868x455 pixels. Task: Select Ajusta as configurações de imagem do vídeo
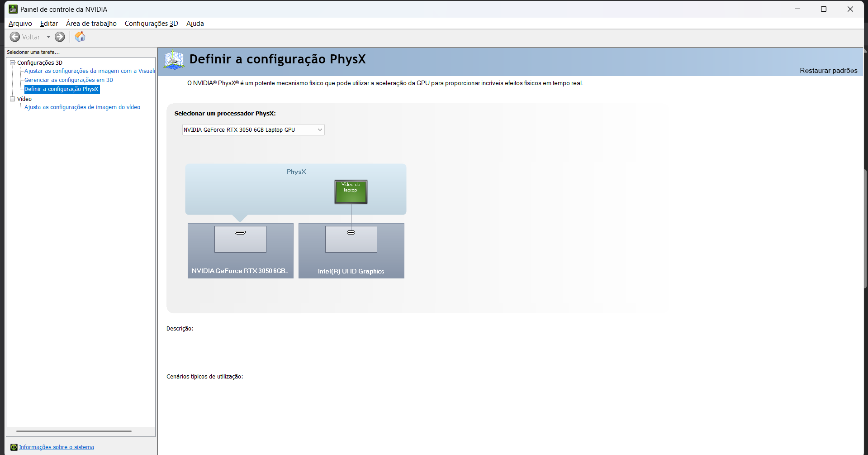82,107
